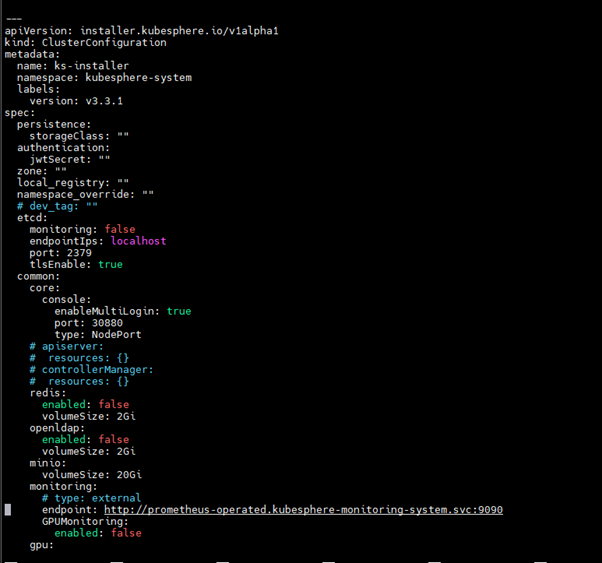
Task: Select the minio volumeSize value '20Gi'
Action: 129,475
